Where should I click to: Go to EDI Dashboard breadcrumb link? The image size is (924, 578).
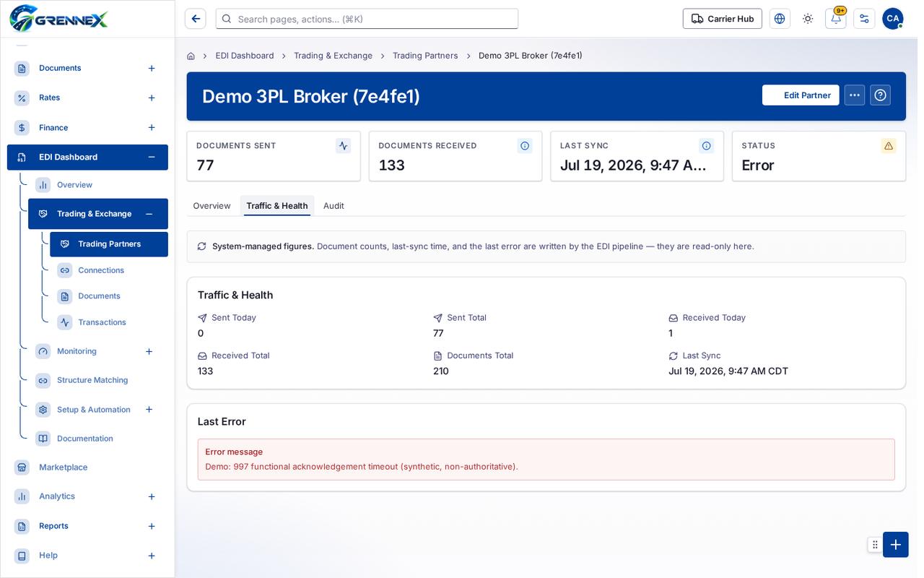pyautogui.click(x=245, y=56)
